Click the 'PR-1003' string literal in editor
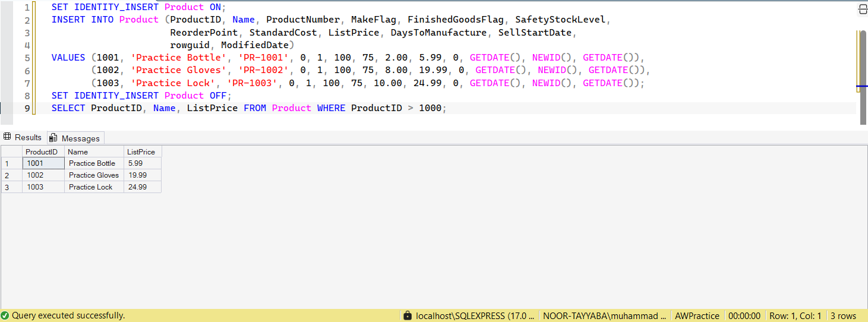This screenshot has width=868, height=322. click(252, 83)
